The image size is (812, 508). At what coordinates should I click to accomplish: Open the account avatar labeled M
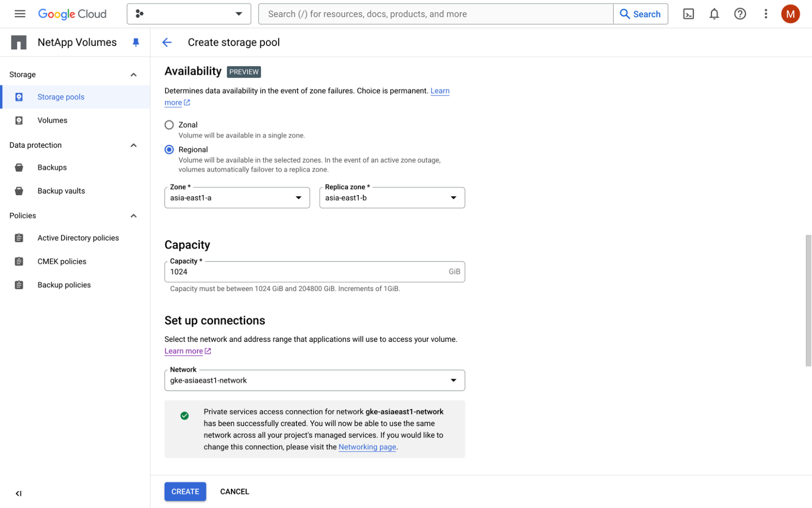click(x=790, y=14)
